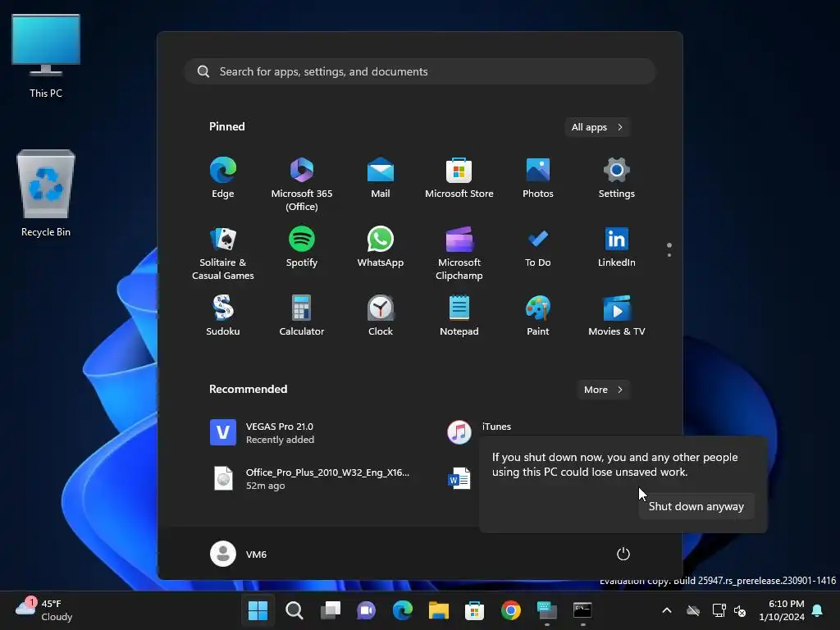Screen dimensions: 840x630
Task: Open the running terminal window on taskbar
Action: [x=582, y=610]
